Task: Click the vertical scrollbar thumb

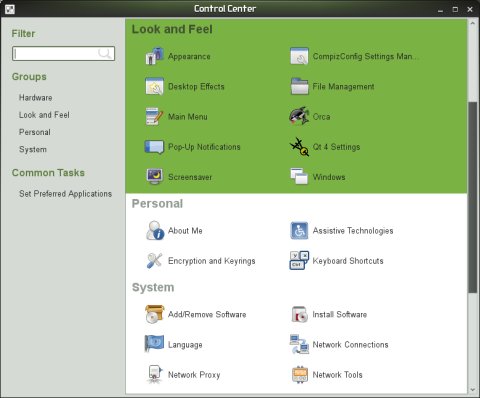Action: click(x=472, y=197)
